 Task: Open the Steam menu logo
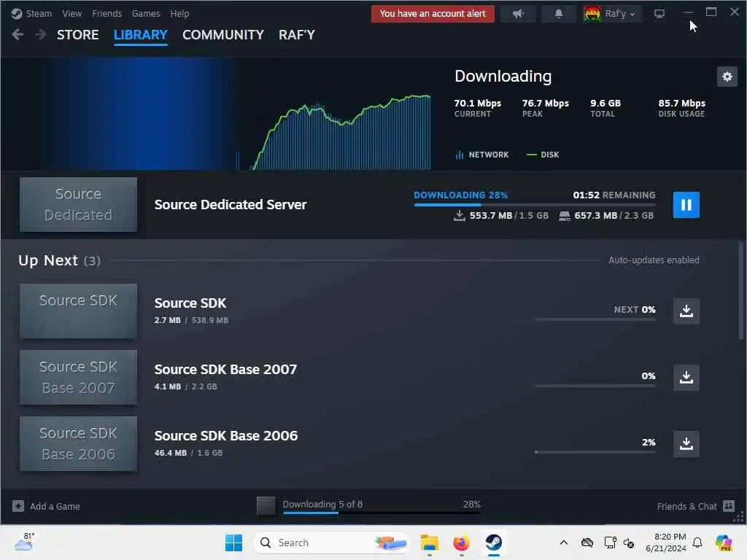(x=17, y=13)
